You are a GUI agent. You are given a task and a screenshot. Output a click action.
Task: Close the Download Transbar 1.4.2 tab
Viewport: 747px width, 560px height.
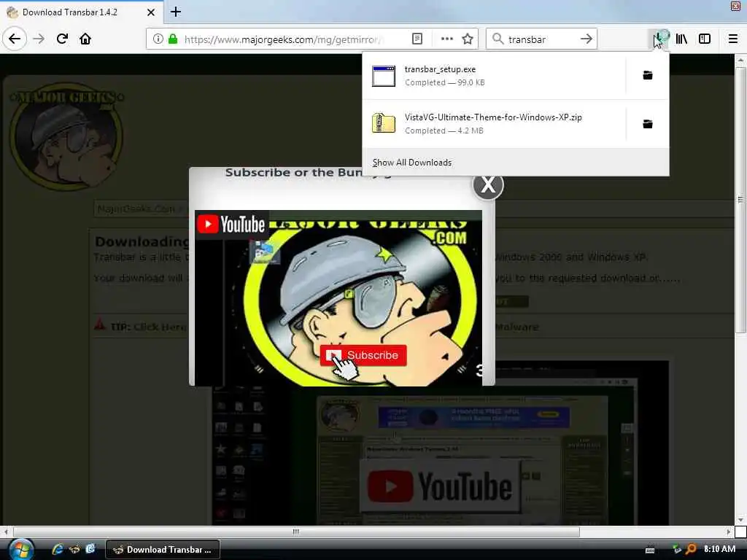150,12
